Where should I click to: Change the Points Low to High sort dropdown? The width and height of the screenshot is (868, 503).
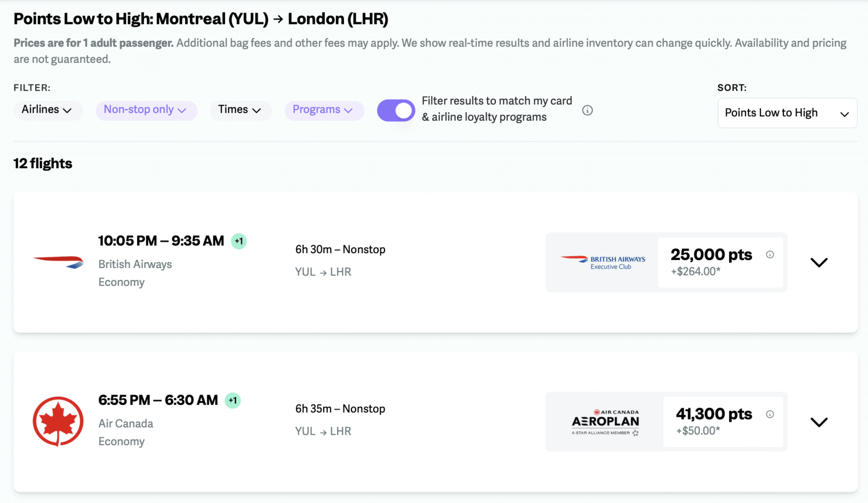tap(787, 113)
